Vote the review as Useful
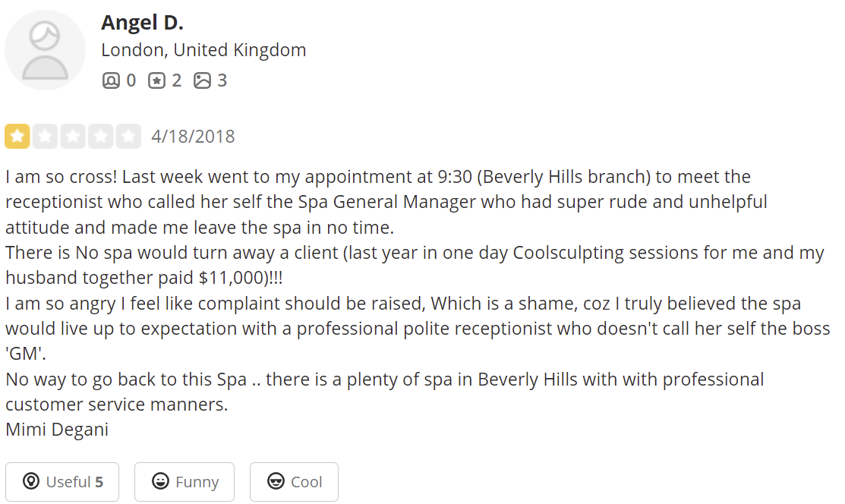Screen dimensions: 845x504 (62, 482)
